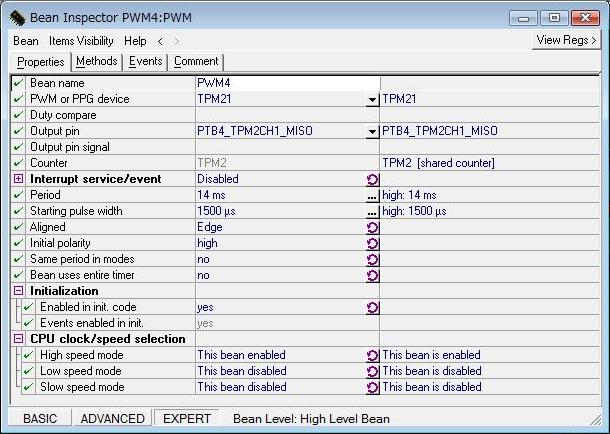
Task: Open the PWM or PPG device dropdown
Action: [372, 100]
